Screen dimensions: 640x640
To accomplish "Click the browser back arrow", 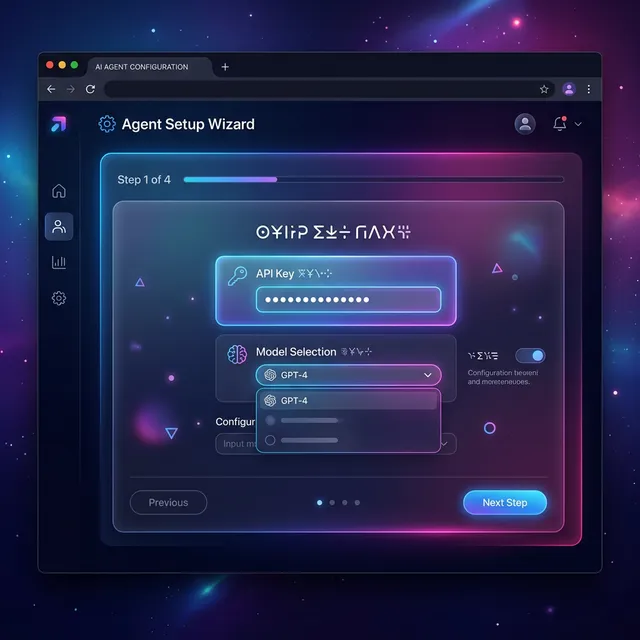I will [51, 89].
